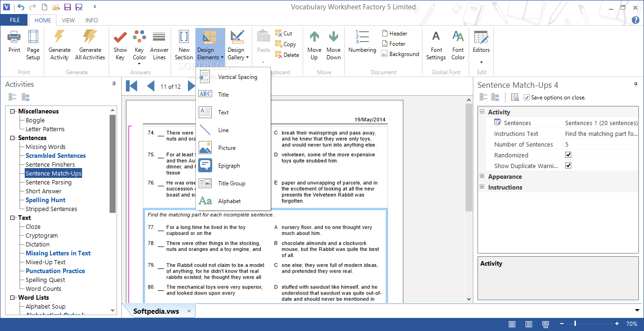Toggle Show Duplicate Warnings checkbox

pos(568,166)
